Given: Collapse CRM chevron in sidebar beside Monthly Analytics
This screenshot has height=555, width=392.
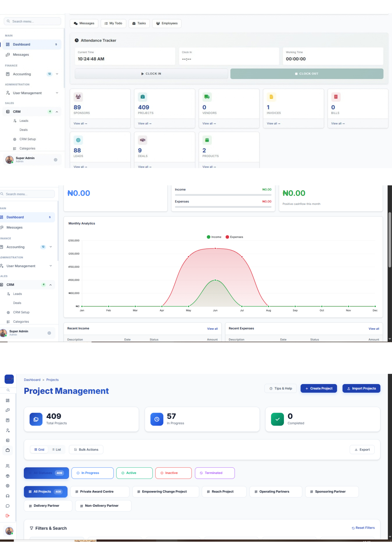Looking at the screenshot, I should (x=50, y=285).
